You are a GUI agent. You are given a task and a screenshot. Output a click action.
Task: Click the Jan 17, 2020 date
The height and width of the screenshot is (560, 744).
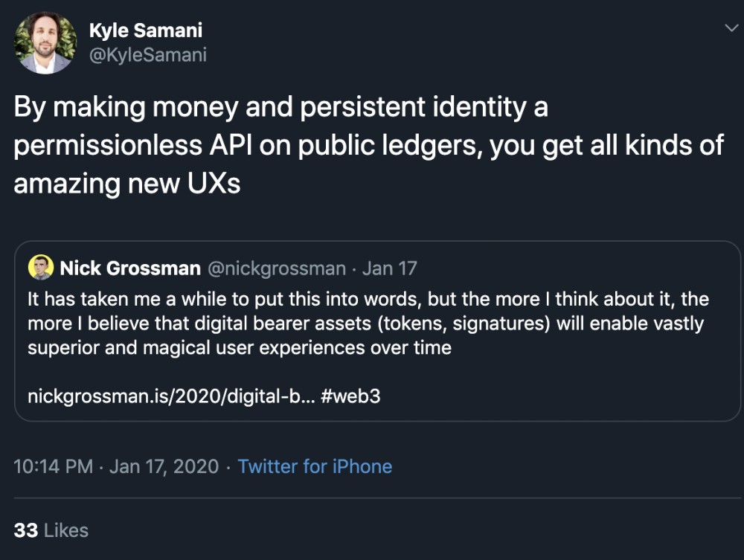pos(164,467)
